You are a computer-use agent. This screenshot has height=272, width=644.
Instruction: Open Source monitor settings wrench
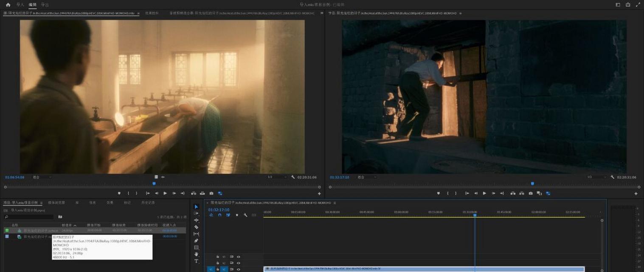(x=293, y=177)
